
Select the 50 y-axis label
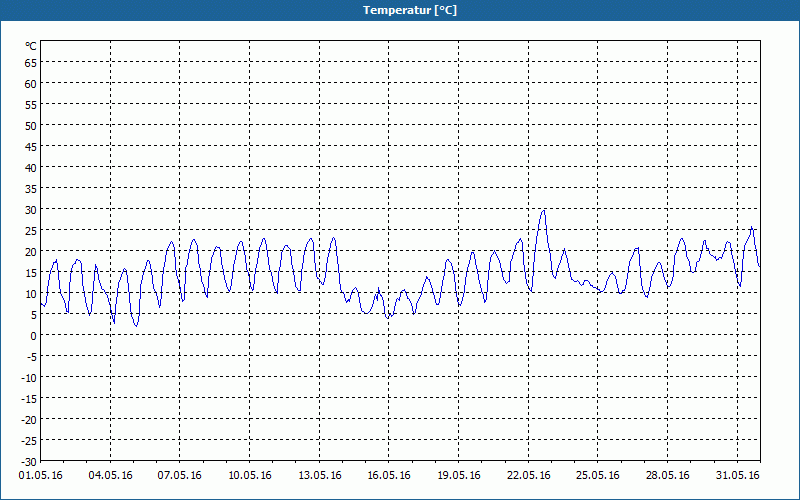click(x=31, y=126)
